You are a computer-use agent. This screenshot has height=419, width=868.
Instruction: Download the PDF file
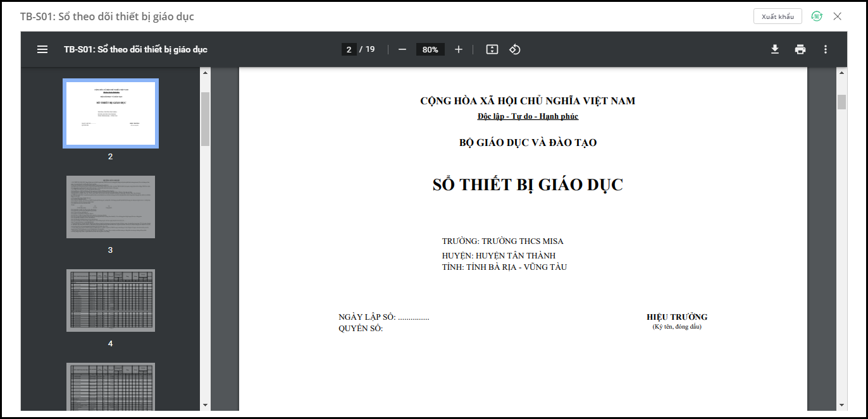775,49
